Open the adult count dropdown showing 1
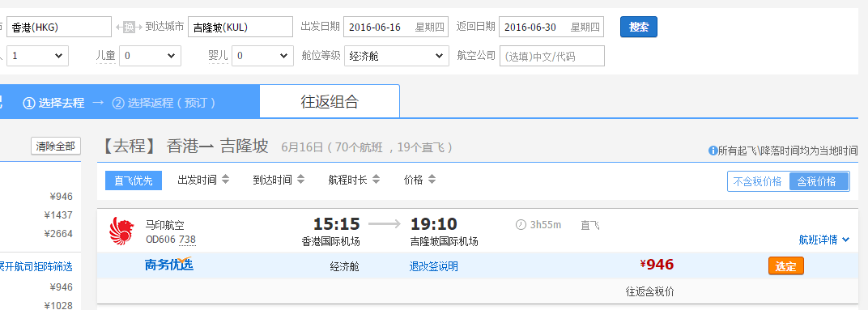 click(37, 56)
